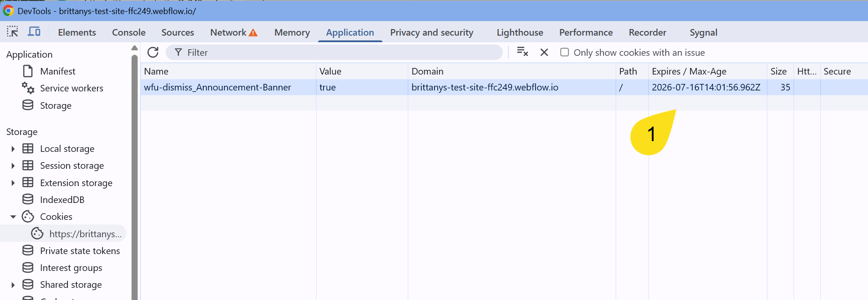Image resolution: width=868 pixels, height=300 pixels.
Task: Sort cookies by the Secure column header
Action: click(844, 71)
